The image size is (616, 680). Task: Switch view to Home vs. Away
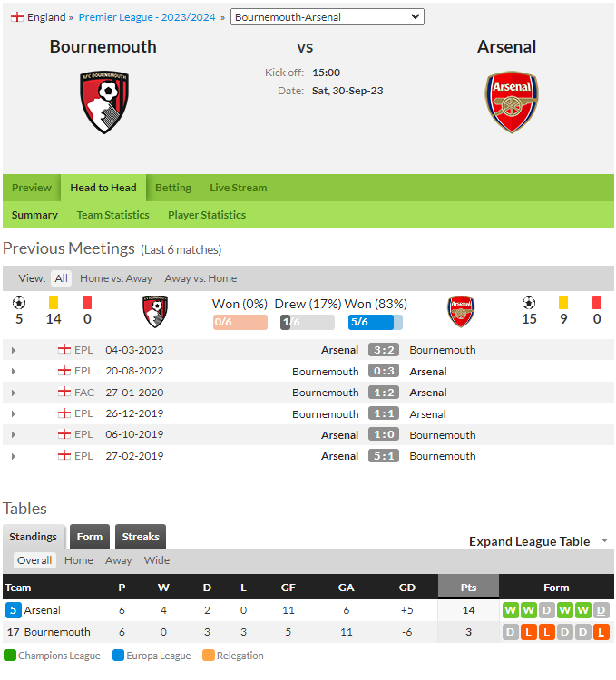tap(116, 278)
